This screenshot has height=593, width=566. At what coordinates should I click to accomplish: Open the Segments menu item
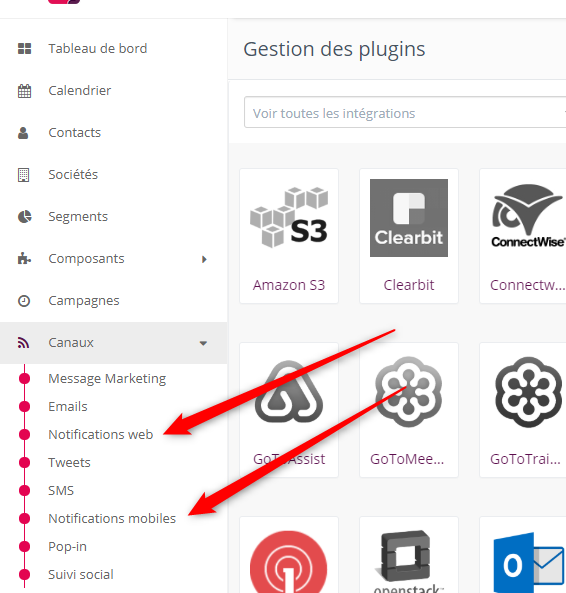(78, 217)
